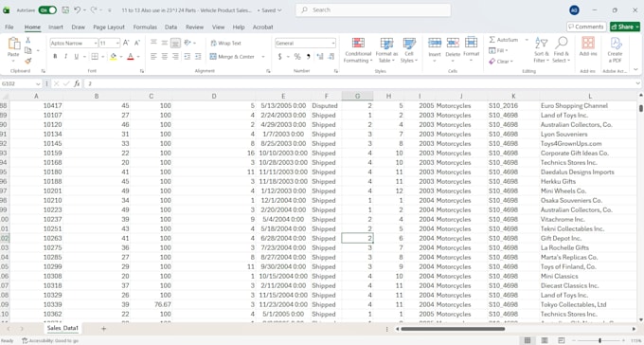Increase decimal places

(320, 57)
